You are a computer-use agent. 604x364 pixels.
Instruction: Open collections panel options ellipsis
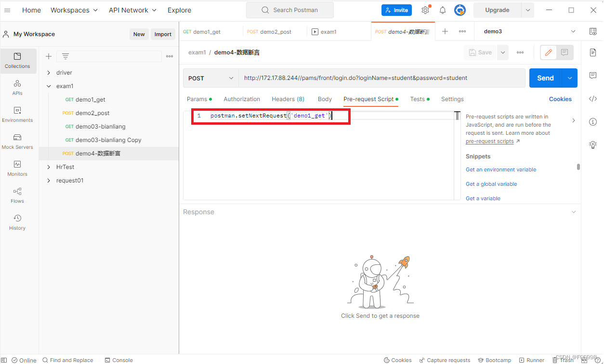170,56
